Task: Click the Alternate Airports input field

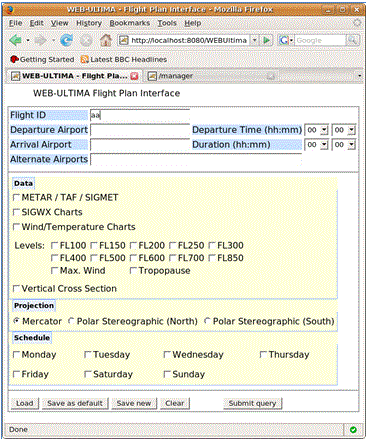Action: 196,159
